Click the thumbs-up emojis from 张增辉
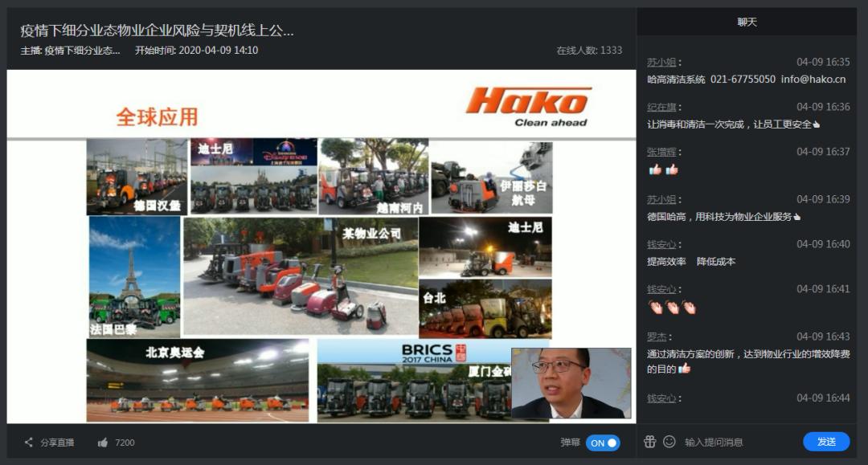The image size is (868, 465). tap(663, 169)
